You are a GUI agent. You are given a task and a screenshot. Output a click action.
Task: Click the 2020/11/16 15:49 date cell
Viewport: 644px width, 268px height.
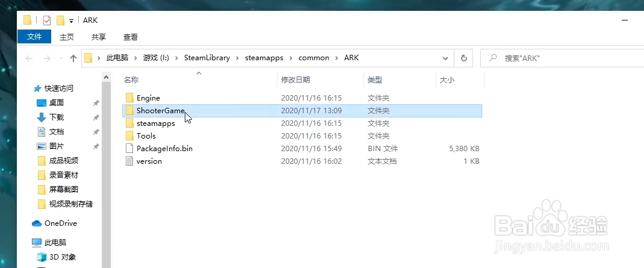point(311,148)
